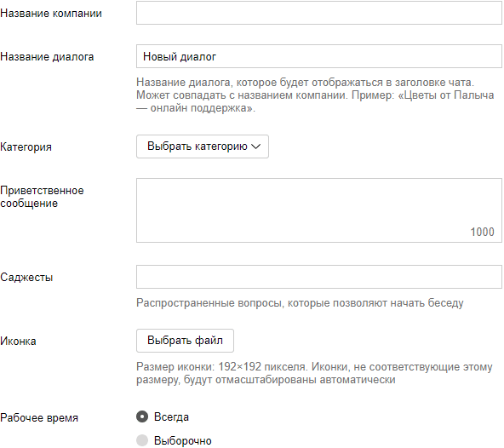Click the 'Саджесты' label
This screenshot has width=504, height=448.
coord(26,277)
